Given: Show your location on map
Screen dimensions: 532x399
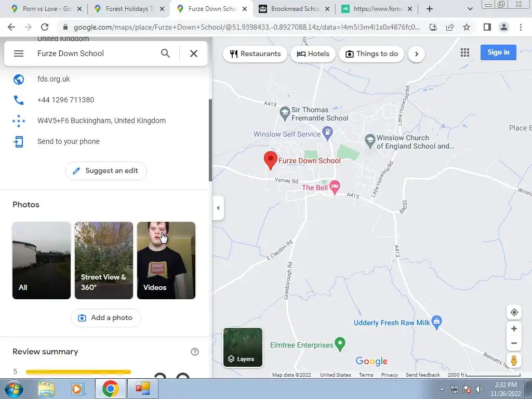Looking at the screenshot, I should [514, 312].
